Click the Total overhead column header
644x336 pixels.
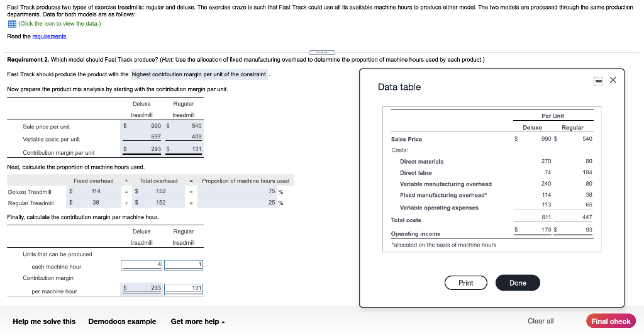tap(158, 181)
